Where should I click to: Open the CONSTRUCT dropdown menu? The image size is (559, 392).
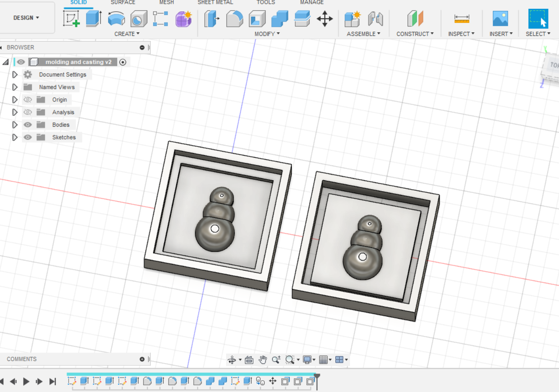[x=415, y=34]
